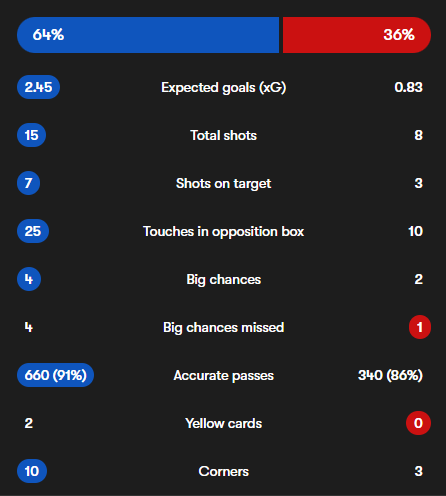The height and width of the screenshot is (496, 446).
Task: Click Touches in opposition box label
Action: tap(224, 232)
